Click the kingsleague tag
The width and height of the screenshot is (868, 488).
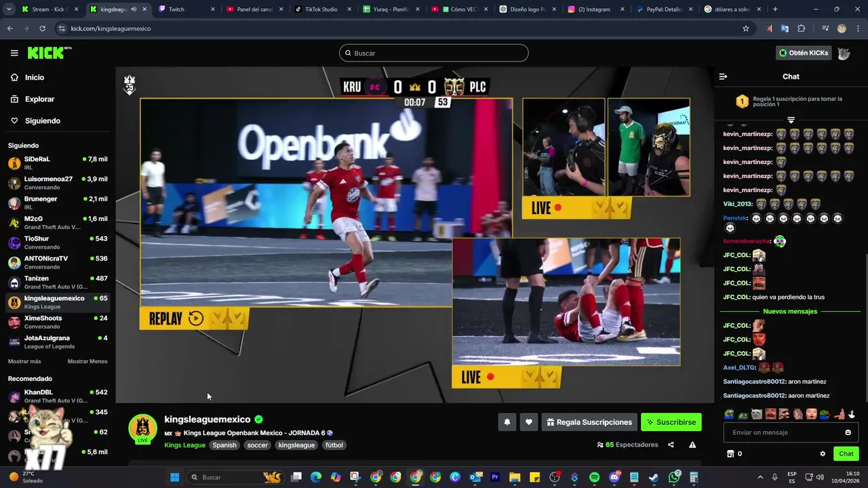point(296,445)
